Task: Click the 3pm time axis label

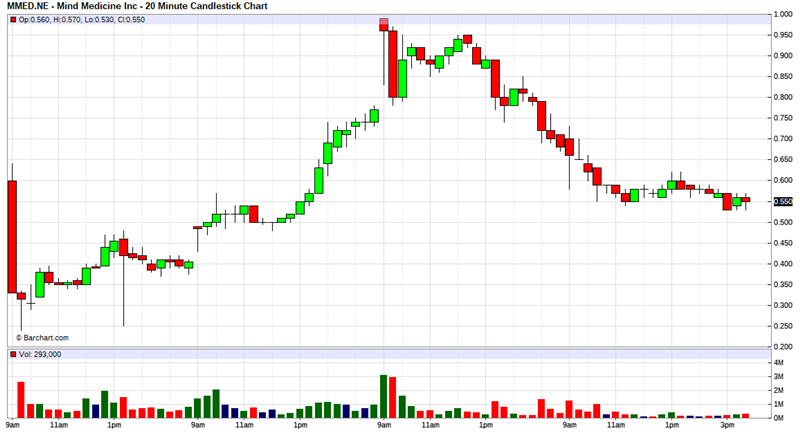Action: [x=728, y=425]
